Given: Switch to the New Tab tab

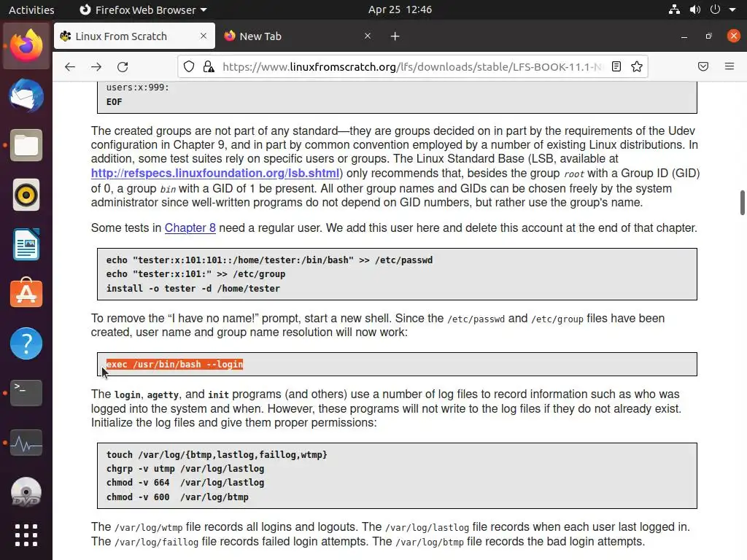Looking at the screenshot, I should 299,36.
